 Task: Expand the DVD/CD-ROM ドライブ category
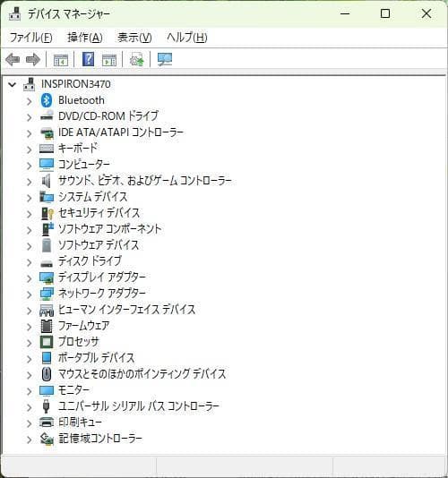[30, 117]
